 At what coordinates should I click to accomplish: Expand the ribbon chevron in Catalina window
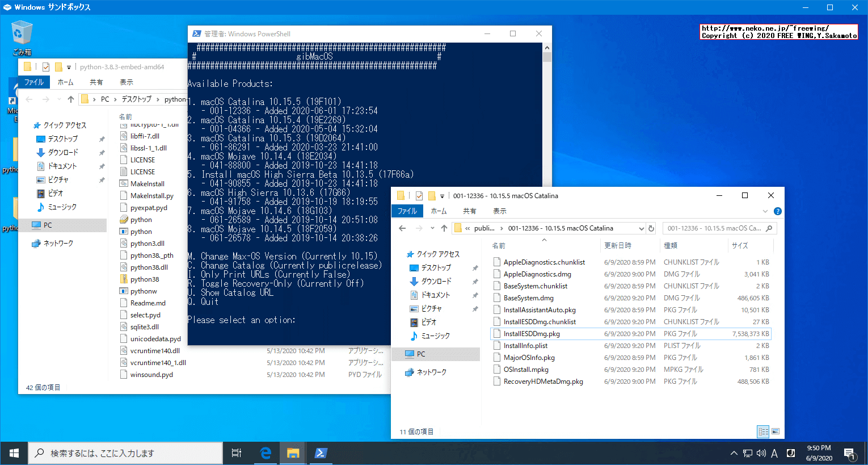pos(765,211)
